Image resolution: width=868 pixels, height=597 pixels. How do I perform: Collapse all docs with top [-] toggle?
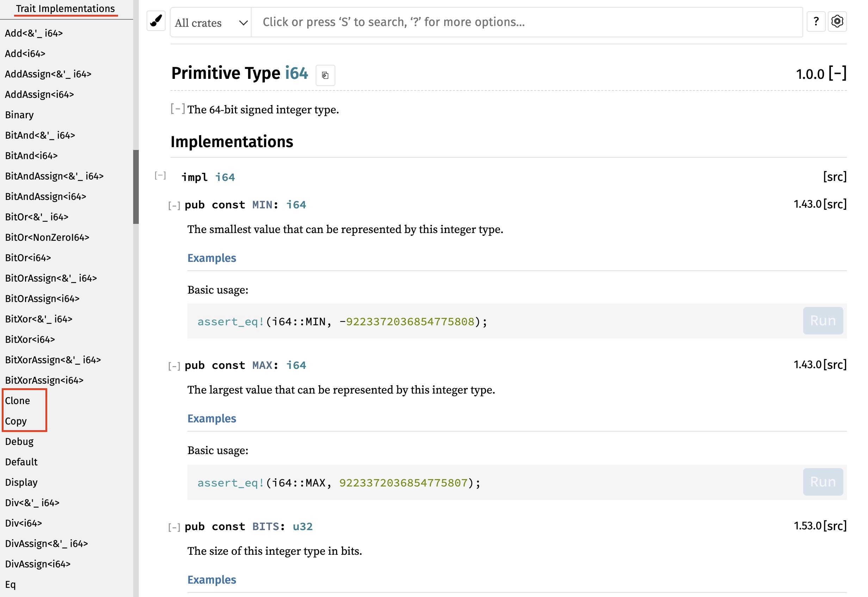[x=837, y=73]
